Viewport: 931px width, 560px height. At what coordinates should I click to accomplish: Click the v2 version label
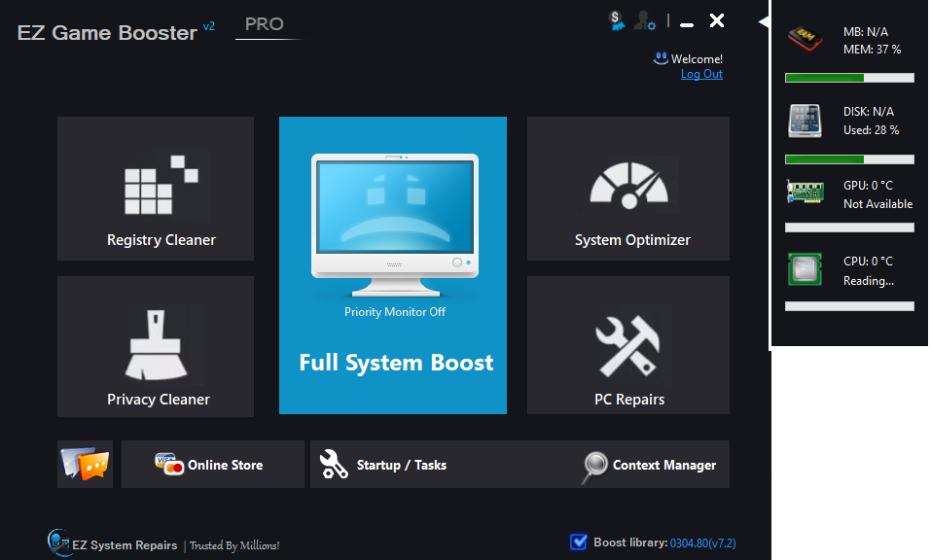[208, 26]
